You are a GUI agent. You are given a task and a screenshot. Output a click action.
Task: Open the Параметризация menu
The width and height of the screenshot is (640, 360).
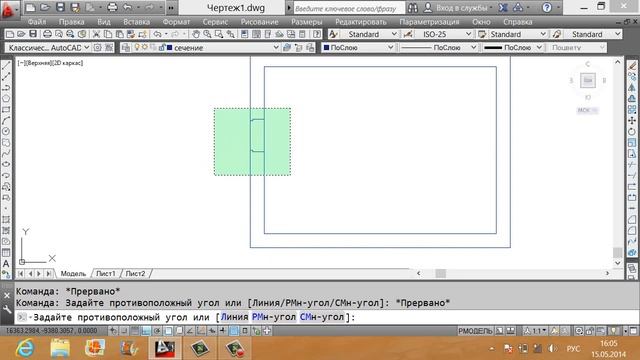[x=429, y=22]
